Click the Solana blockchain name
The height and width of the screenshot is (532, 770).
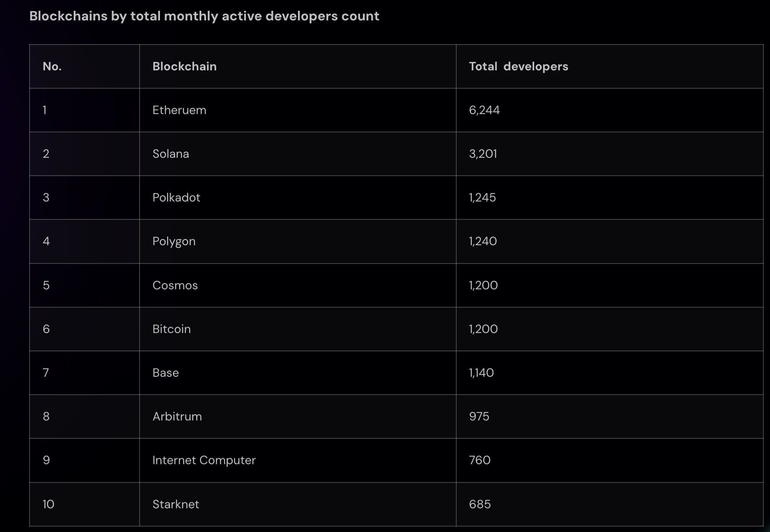(x=170, y=154)
